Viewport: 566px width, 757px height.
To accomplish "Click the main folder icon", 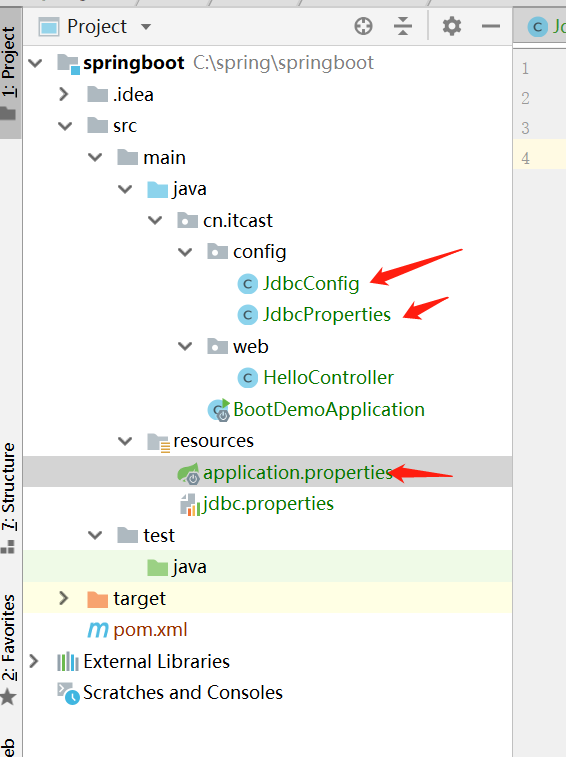I will (127, 157).
